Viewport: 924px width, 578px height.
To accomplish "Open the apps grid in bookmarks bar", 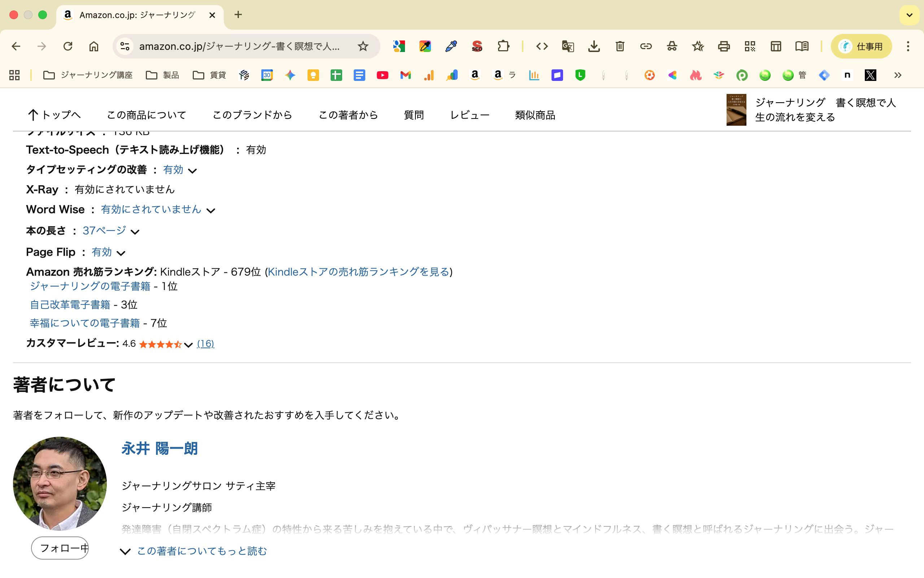I will (14, 75).
